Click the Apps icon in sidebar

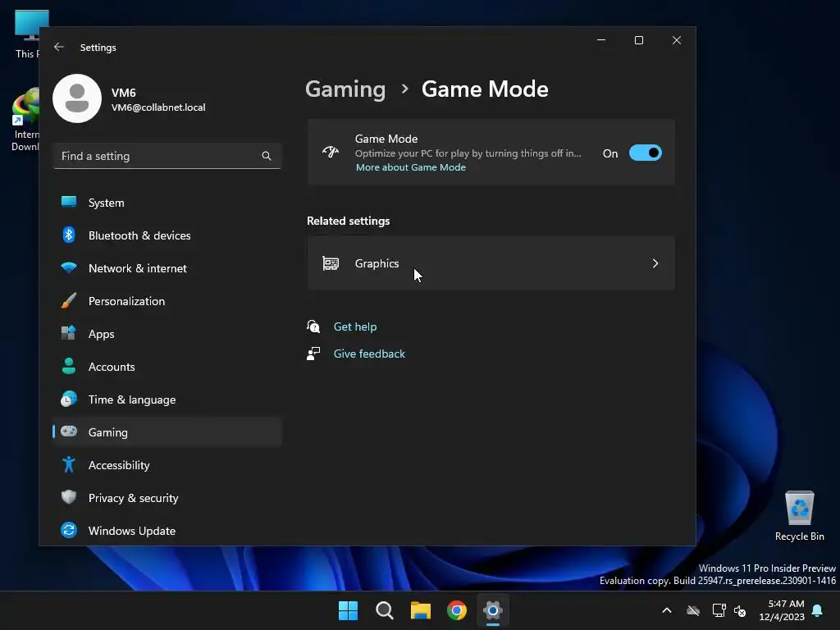tap(69, 333)
